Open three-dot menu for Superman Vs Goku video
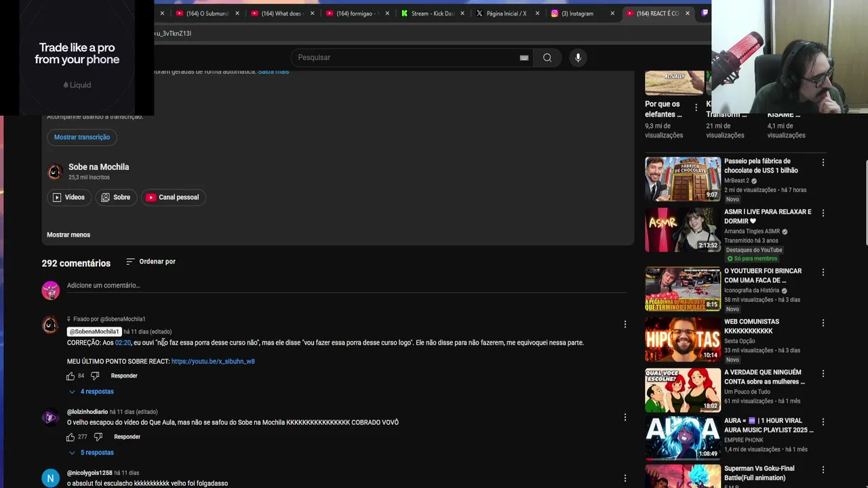The image size is (868, 488). [x=823, y=470]
